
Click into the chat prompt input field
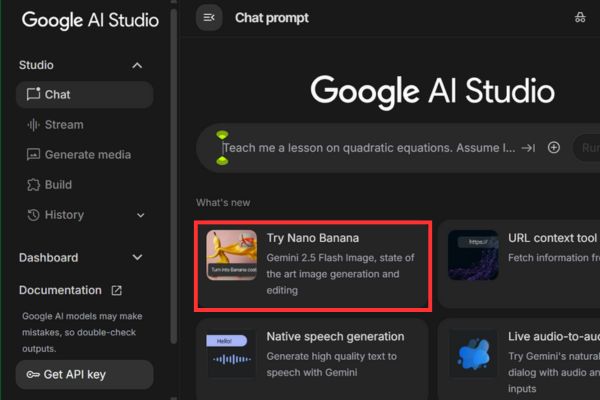[x=365, y=148]
